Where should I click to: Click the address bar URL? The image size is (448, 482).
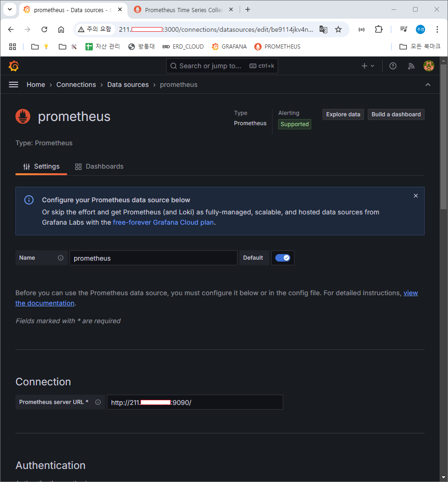pyautogui.click(x=216, y=29)
